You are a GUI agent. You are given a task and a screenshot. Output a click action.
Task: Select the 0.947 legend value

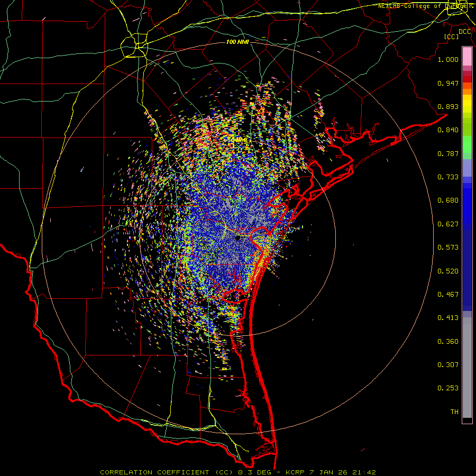coord(448,83)
